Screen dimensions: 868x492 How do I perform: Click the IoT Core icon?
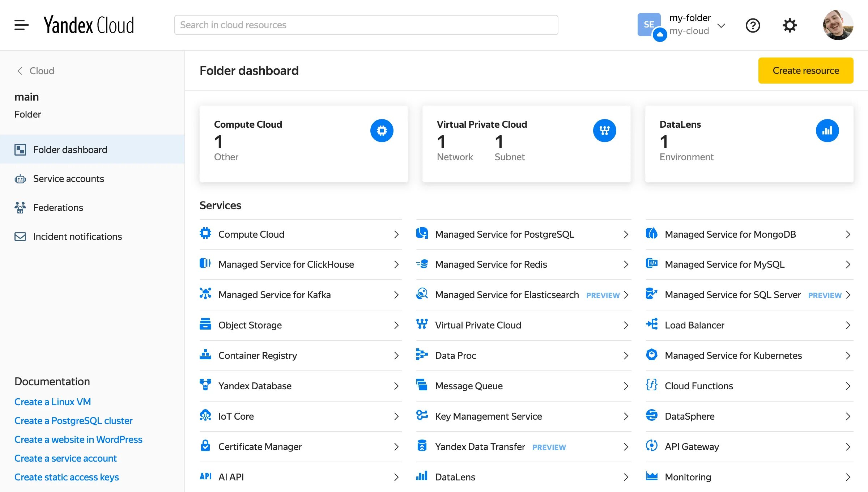[x=205, y=415]
